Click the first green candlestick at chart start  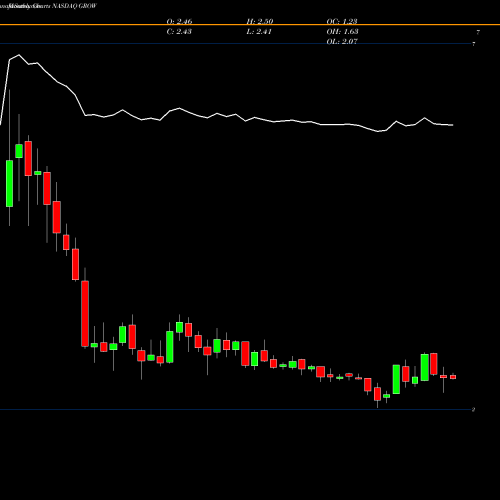pos(10,183)
